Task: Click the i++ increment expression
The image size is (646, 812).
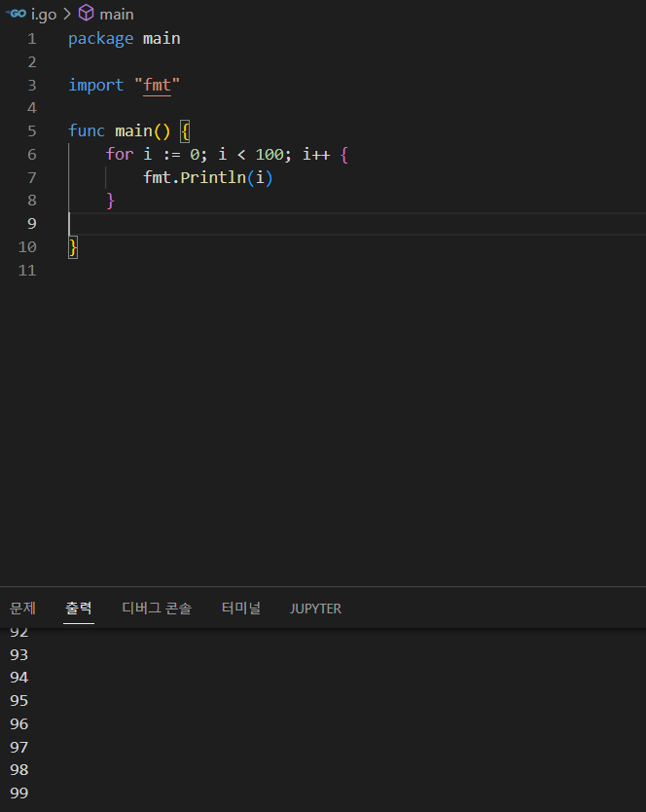Action: click(316, 155)
